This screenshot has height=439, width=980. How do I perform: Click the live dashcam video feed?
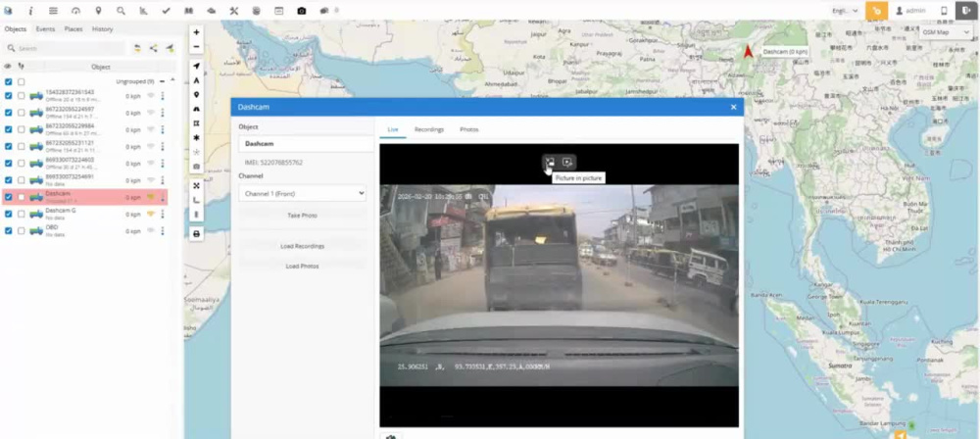(x=559, y=285)
